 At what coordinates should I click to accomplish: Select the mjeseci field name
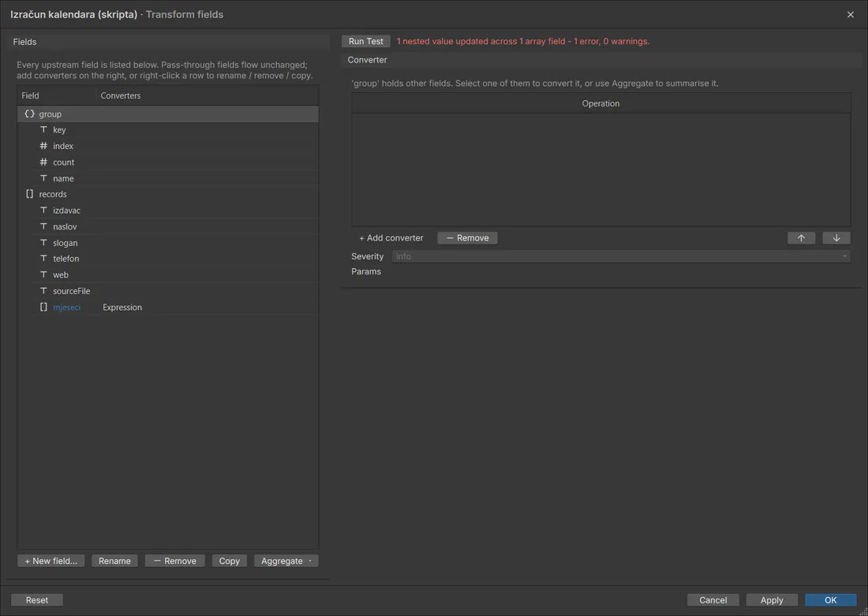coord(66,307)
